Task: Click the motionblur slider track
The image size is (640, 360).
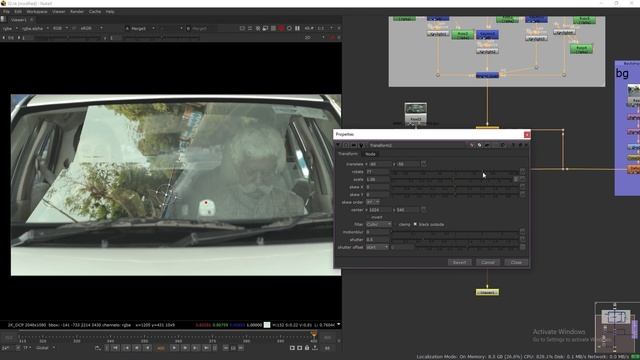Action: pos(455,232)
